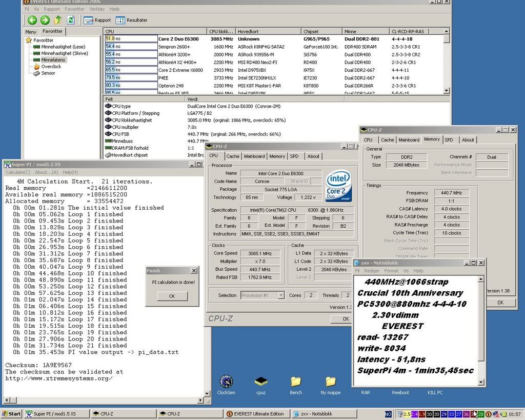
Task: Click the green 28 tray icon
Action: click(x=481, y=414)
